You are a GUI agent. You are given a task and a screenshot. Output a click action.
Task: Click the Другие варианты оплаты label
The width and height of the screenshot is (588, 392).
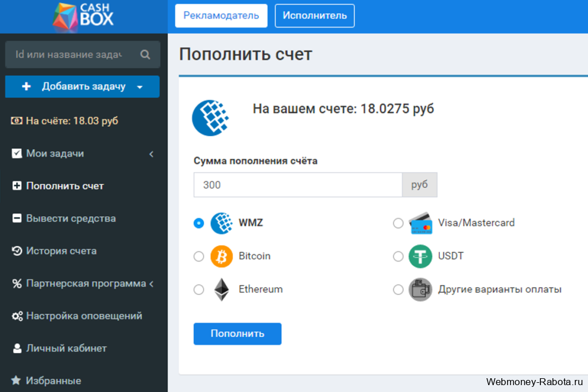500,289
